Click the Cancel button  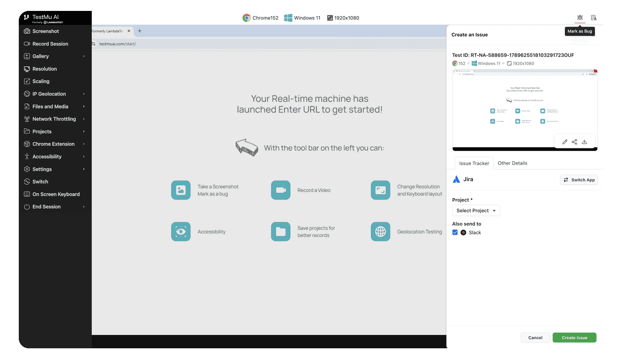(535, 338)
